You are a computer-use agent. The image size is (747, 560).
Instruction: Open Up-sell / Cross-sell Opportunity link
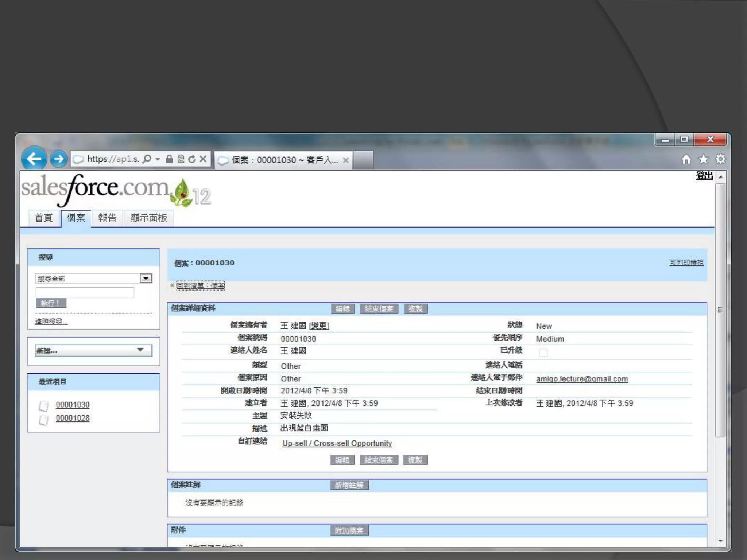(x=337, y=443)
